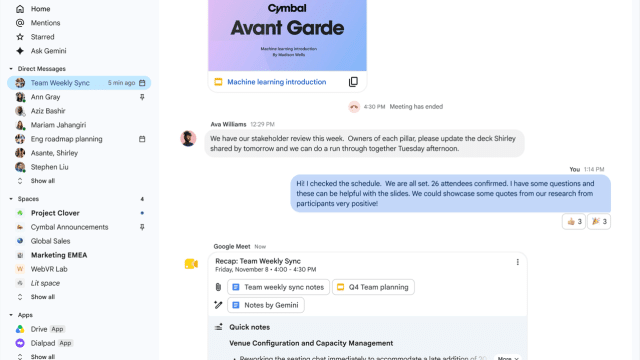Viewport: 640px width, 360px height.
Task: Click Ava Williams' profile avatar
Action: [x=188, y=138]
